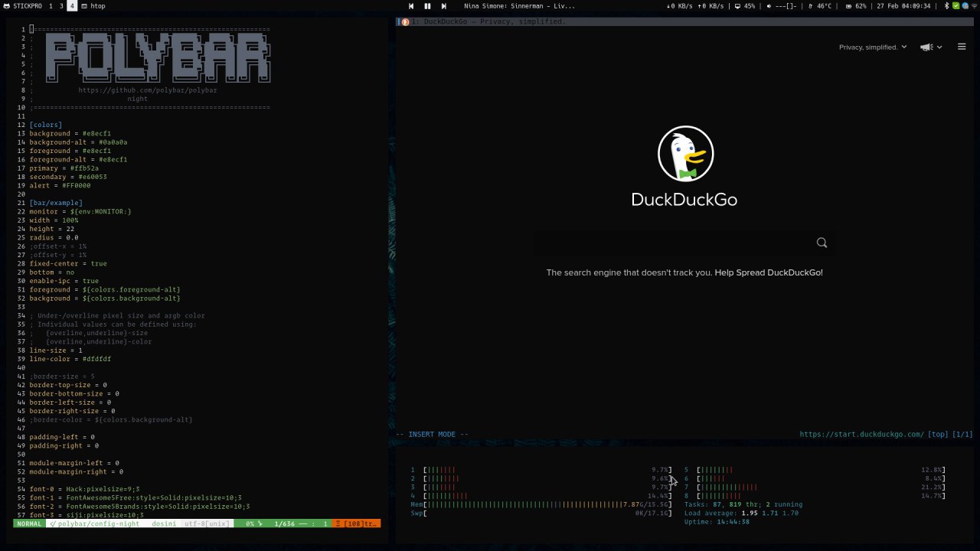Click the DuckDuckGo browser tab title
Viewport: 980px width, 551px height.
(488, 21)
